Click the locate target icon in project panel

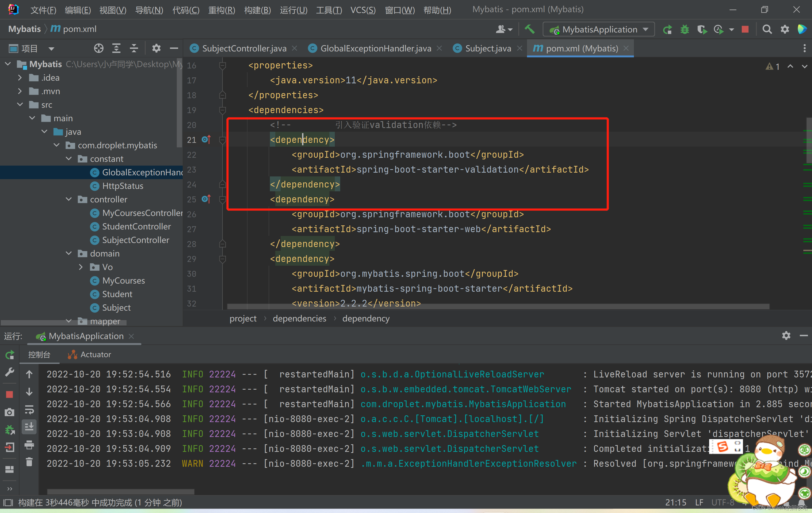pos(99,48)
